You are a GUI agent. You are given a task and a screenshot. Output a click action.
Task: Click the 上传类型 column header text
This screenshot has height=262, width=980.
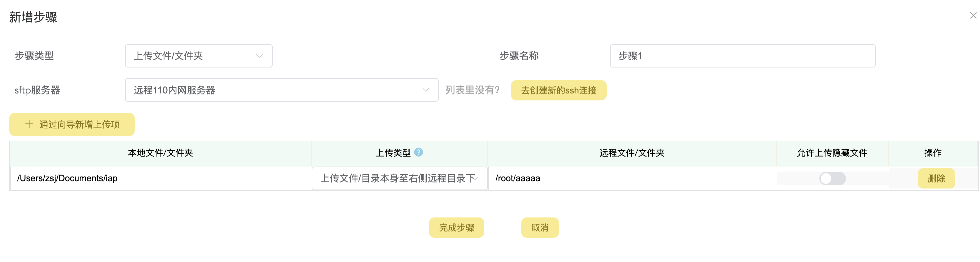point(393,153)
